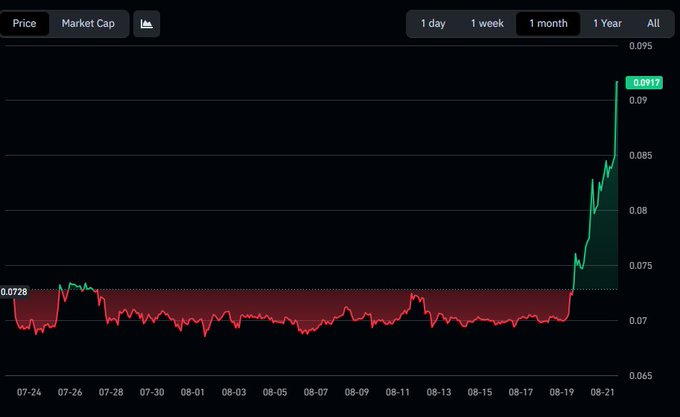Screen dimensions: 680x417
Task: Click the 07-24 date label
Action: [x=29, y=392]
